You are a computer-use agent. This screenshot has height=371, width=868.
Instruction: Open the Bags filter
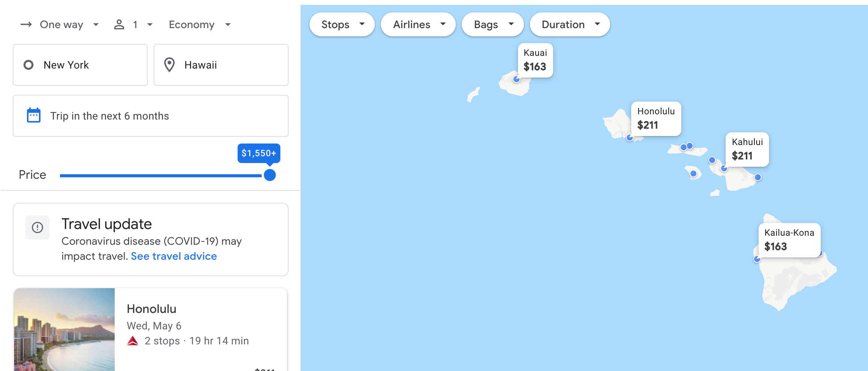(492, 25)
